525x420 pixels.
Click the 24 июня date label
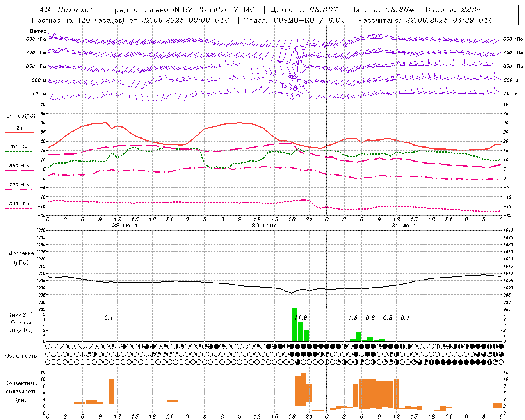tap(403, 226)
